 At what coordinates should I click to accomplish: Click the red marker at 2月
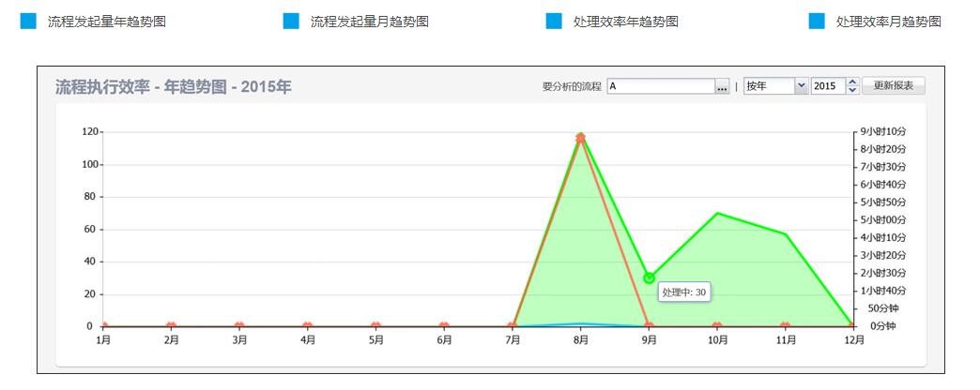pos(171,326)
